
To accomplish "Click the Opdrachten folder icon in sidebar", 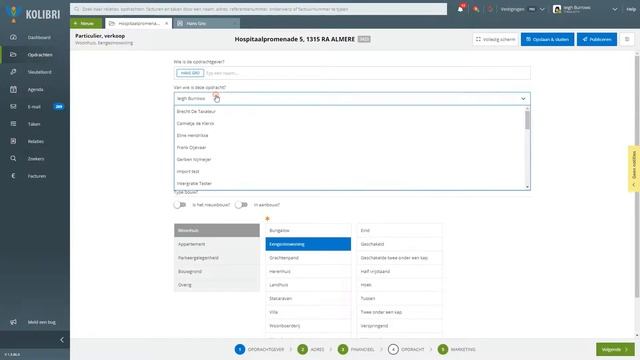I will 13,54.
